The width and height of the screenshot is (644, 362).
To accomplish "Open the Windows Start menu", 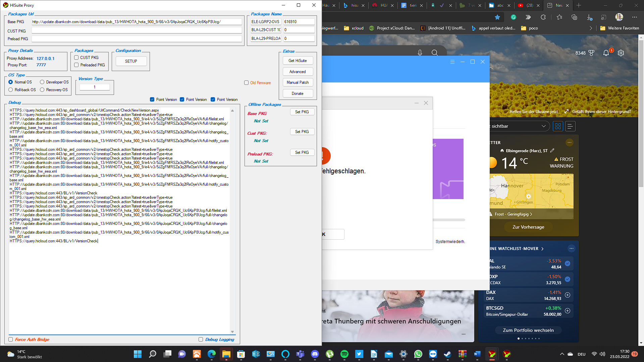I will coord(138,354).
